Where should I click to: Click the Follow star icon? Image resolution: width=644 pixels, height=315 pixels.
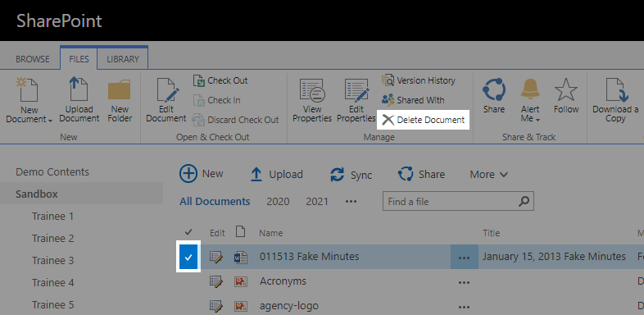566,89
